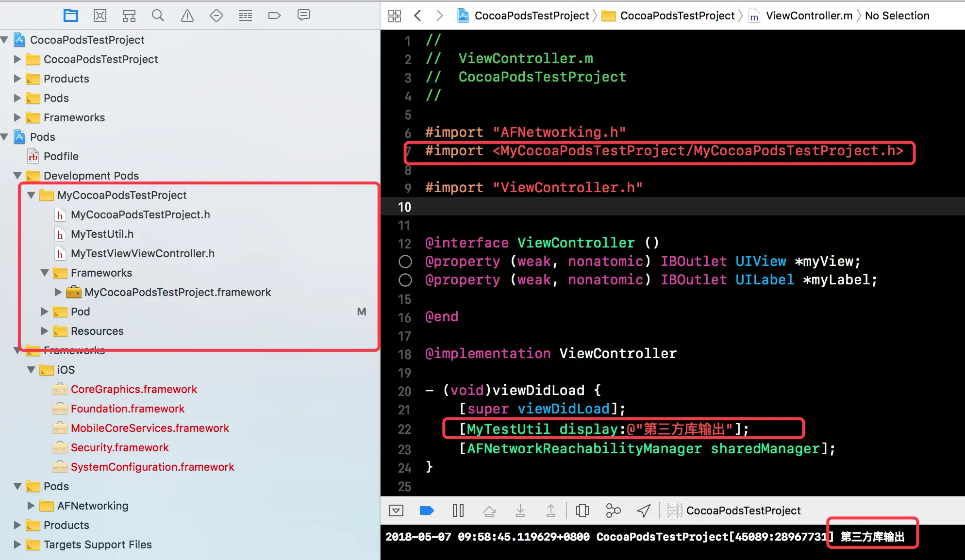Click No Selection in the jump bar
Screen dimensions: 965x560
[x=897, y=16]
